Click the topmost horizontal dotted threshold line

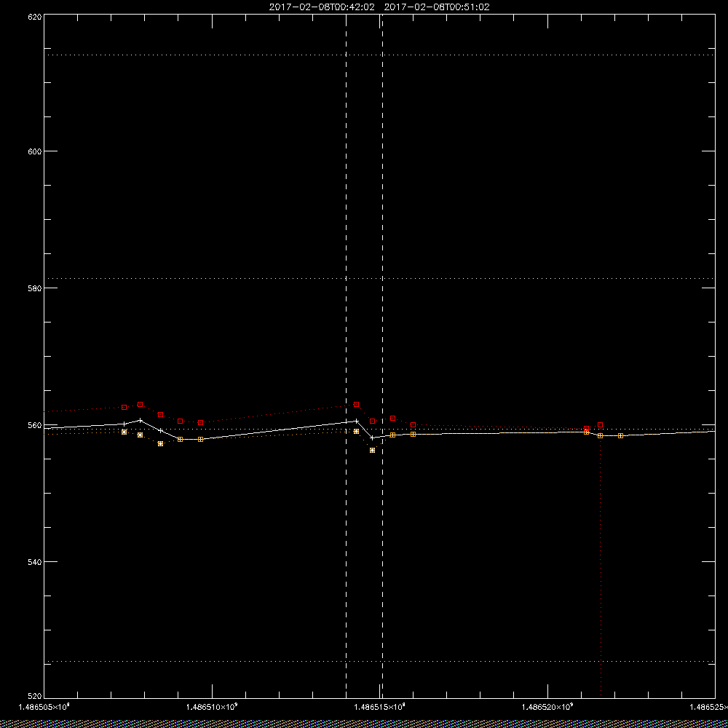click(379, 55)
